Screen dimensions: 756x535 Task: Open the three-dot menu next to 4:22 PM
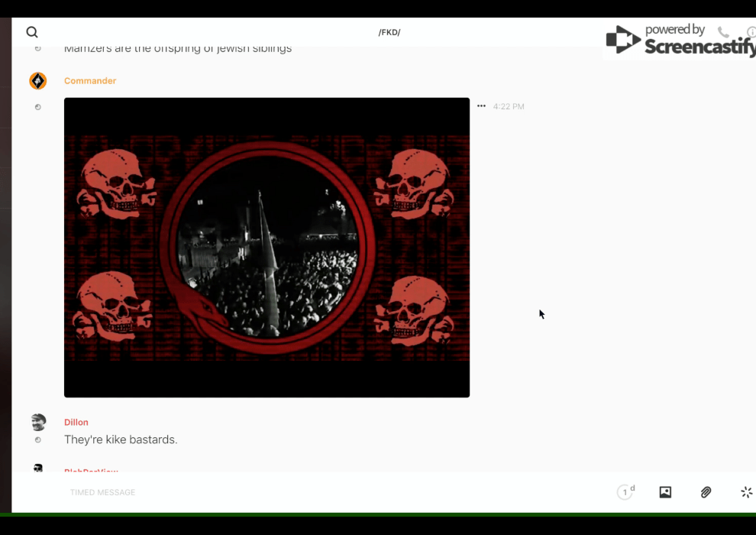(x=481, y=106)
